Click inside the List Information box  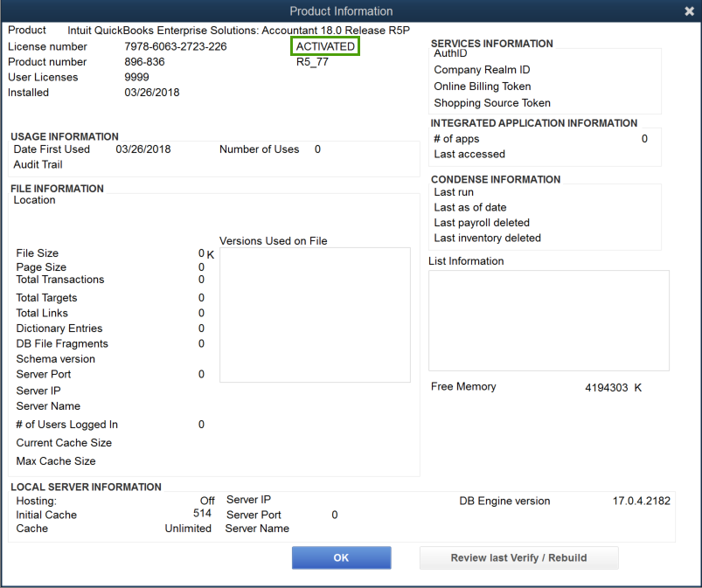click(x=548, y=321)
